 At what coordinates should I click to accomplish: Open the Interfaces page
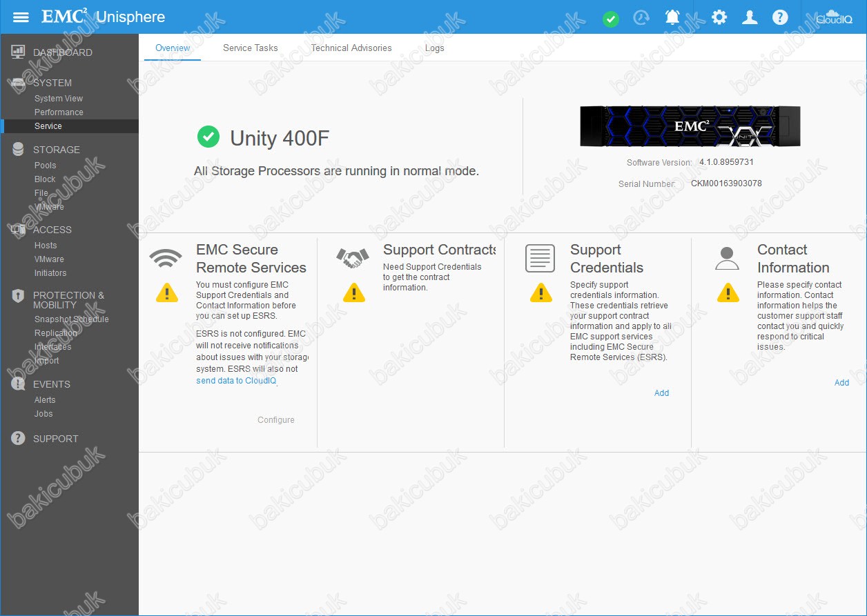53,347
